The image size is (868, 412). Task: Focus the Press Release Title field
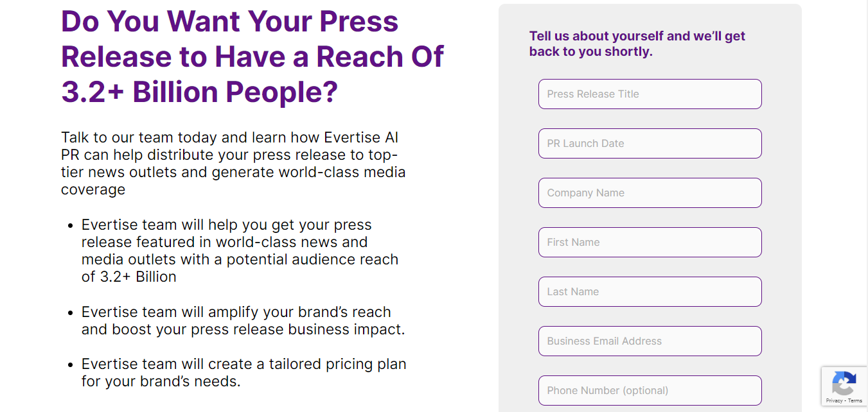point(650,94)
